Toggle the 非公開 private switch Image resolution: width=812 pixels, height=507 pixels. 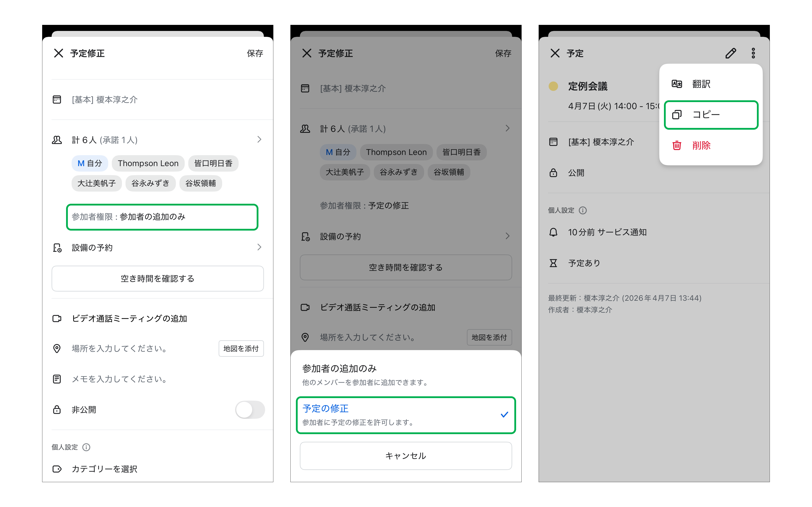click(250, 409)
